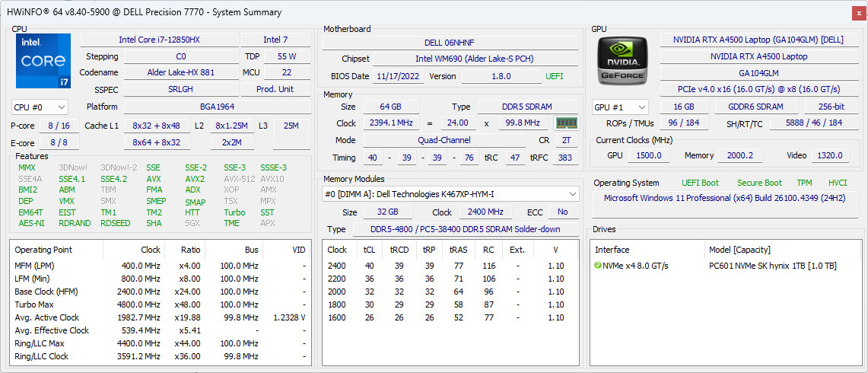Click the UEFI label beside BIOS version
Viewport: 868px width, 373px height.
click(555, 76)
